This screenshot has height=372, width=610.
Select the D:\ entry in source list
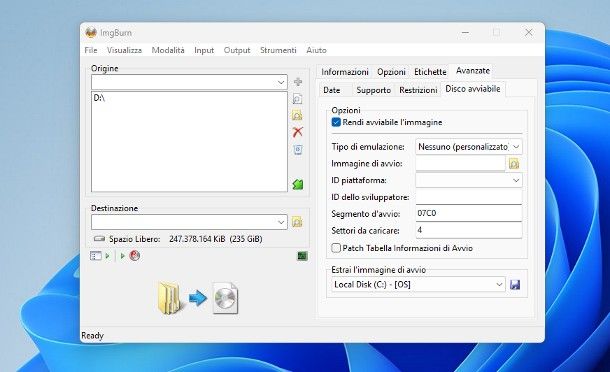click(x=100, y=98)
